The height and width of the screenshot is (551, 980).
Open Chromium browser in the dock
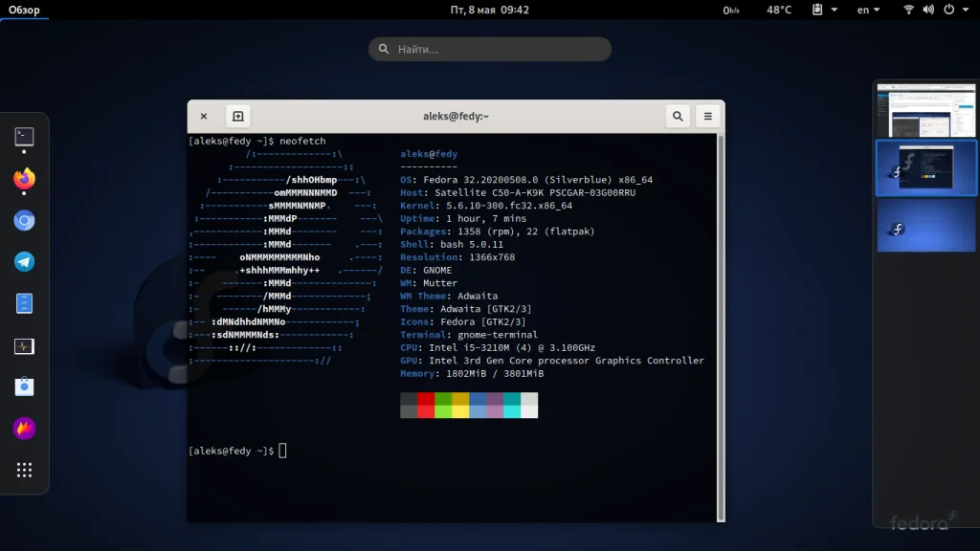(x=25, y=221)
